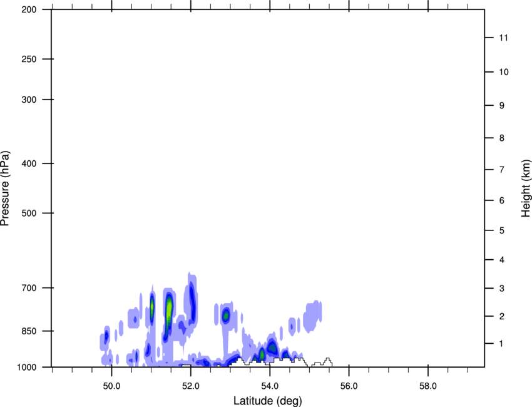Click the 3 km height label
The image size is (532, 407).
[502, 288]
